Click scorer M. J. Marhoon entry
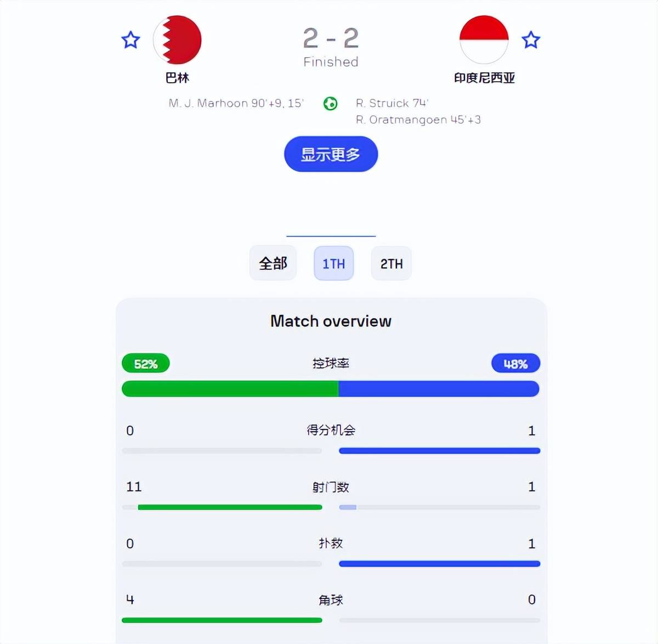The height and width of the screenshot is (644, 658). point(236,103)
